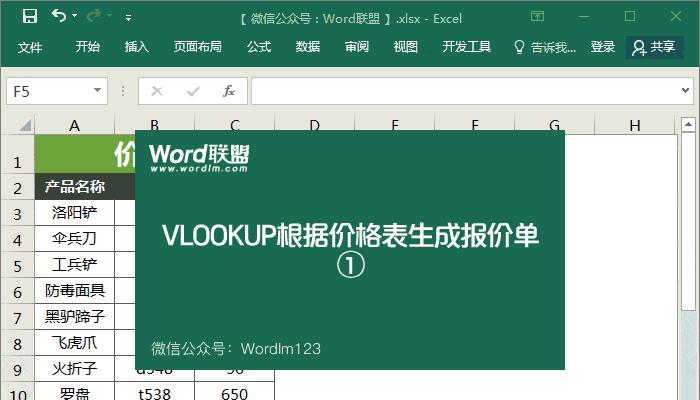700x400 pixels.
Task: Click cell containing 黑驴蹄子
Action: tap(75, 317)
